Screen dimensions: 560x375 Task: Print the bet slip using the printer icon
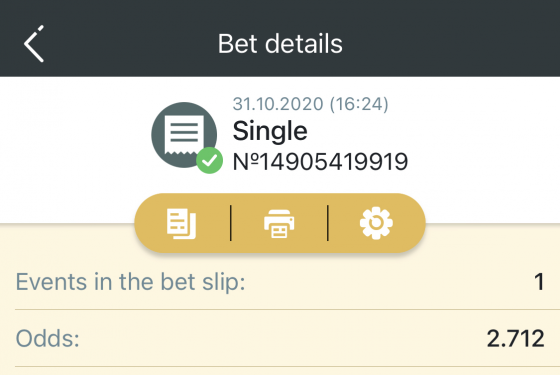pyautogui.click(x=279, y=224)
